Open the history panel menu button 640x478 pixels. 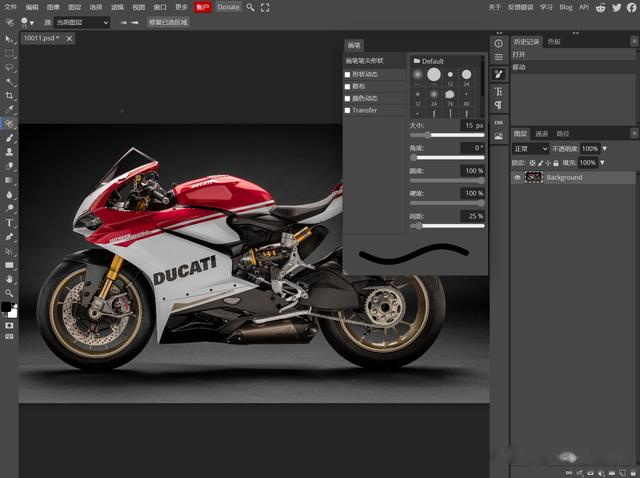pos(634,41)
